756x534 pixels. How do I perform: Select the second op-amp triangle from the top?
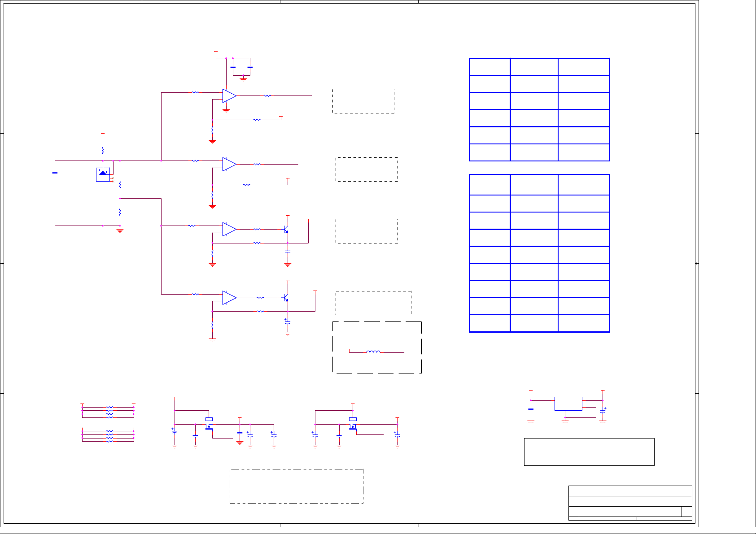pyautogui.click(x=229, y=164)
